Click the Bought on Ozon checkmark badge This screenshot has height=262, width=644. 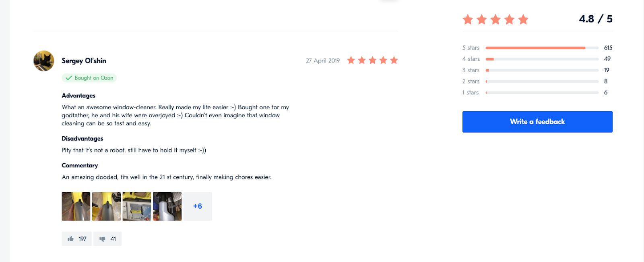tap(89, 78)
